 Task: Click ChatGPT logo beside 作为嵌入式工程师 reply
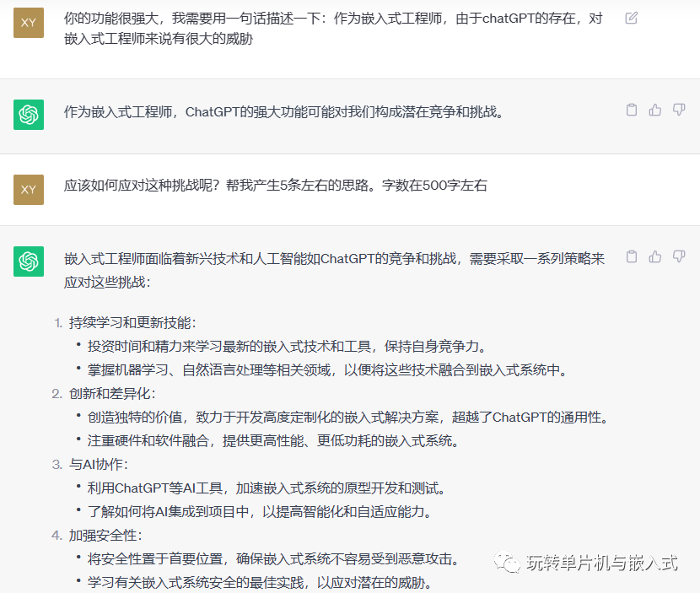click(x=29, y=115)
